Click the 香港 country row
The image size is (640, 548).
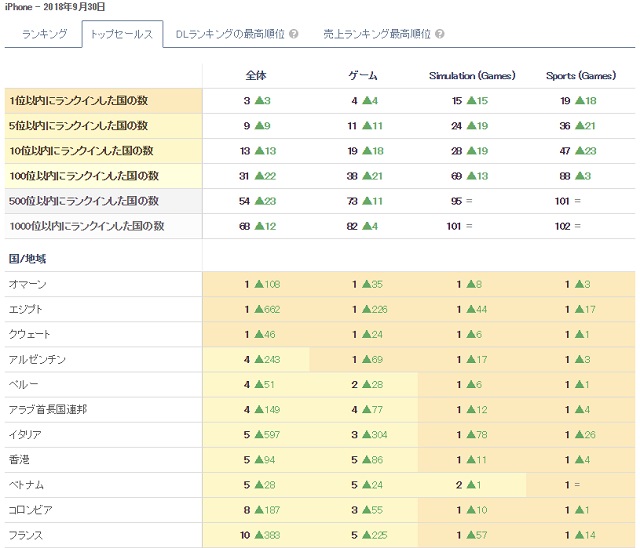(320, 460)
